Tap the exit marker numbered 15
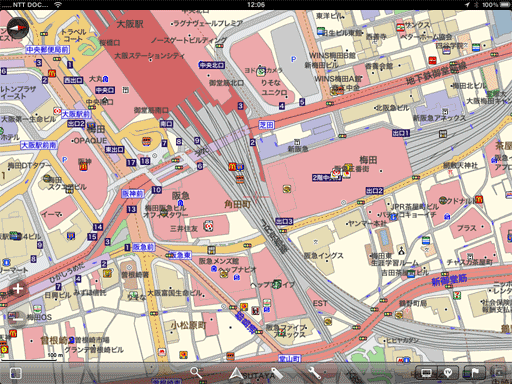Image resolution: width=512 pixels, height=384 pixels. click(x=92, y=237)
